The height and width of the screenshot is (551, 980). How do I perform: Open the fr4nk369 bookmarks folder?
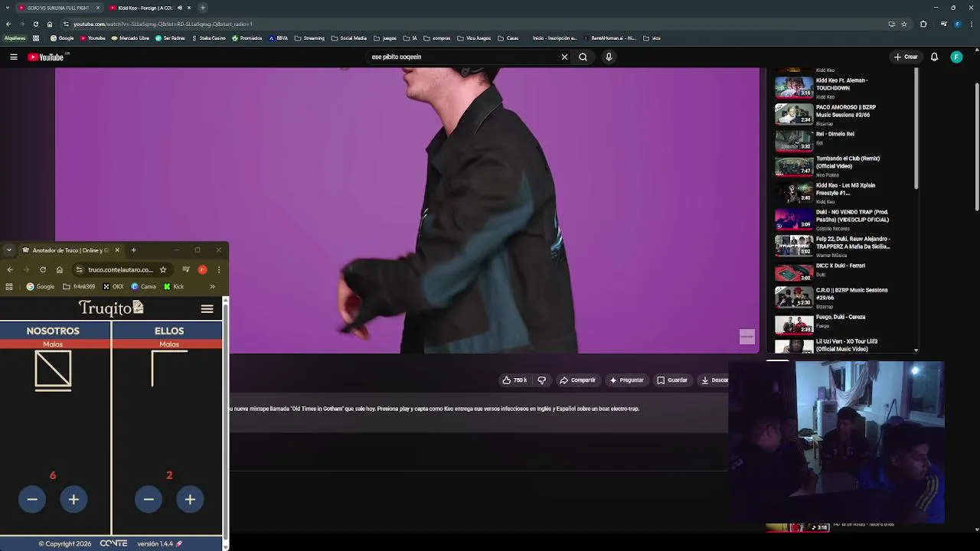[x=80, y=287]
